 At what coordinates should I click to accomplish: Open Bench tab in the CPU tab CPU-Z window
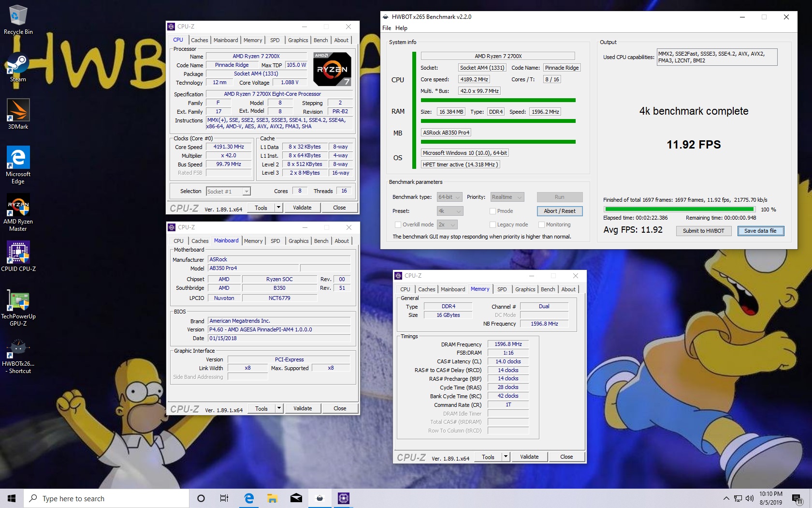pyautogui.click(x=320, y=40)
